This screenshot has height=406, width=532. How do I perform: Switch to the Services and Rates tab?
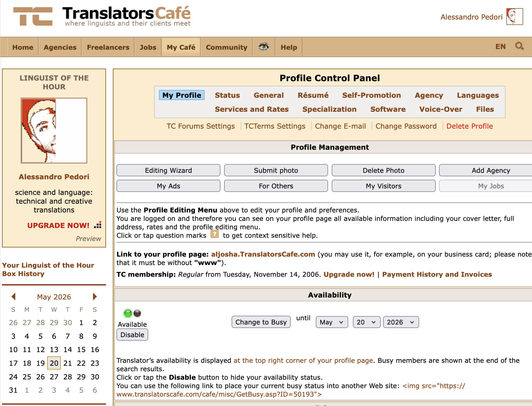252,109
